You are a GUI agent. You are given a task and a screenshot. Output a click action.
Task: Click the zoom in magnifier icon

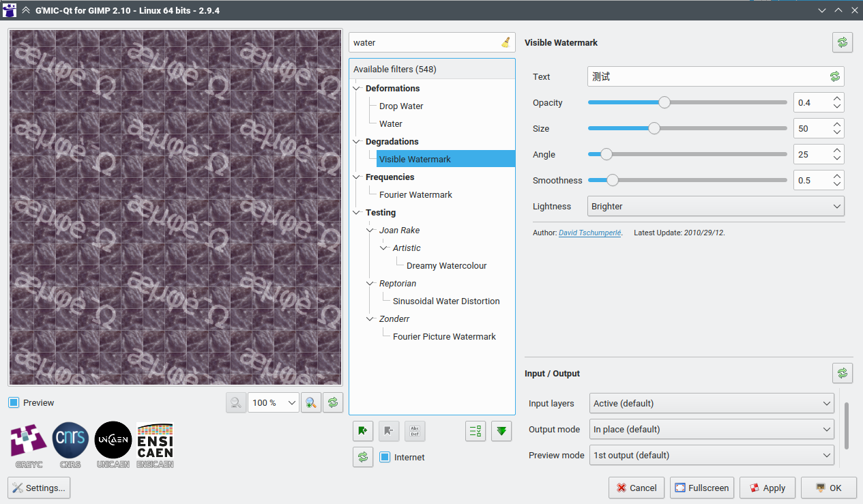[311, 402]
